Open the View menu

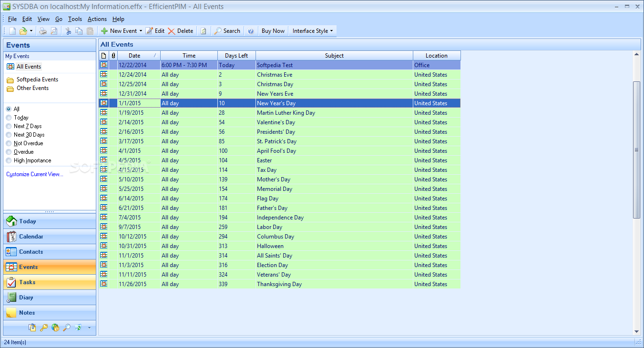pos(43,19)
